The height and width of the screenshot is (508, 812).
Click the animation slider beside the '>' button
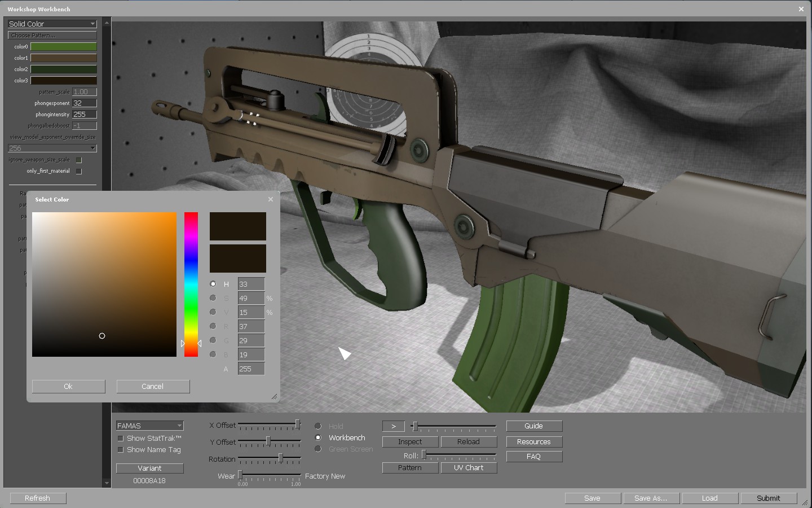[x=453, y=426]
